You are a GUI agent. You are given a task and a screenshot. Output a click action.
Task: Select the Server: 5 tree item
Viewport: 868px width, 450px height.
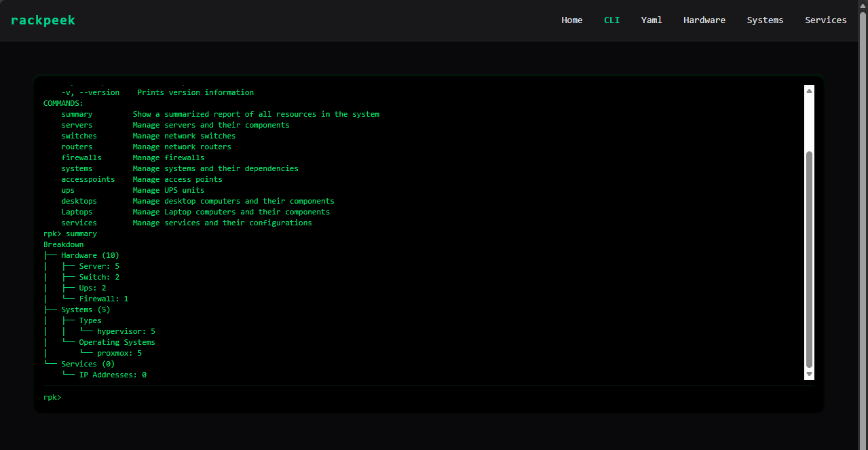coord(98,265)
